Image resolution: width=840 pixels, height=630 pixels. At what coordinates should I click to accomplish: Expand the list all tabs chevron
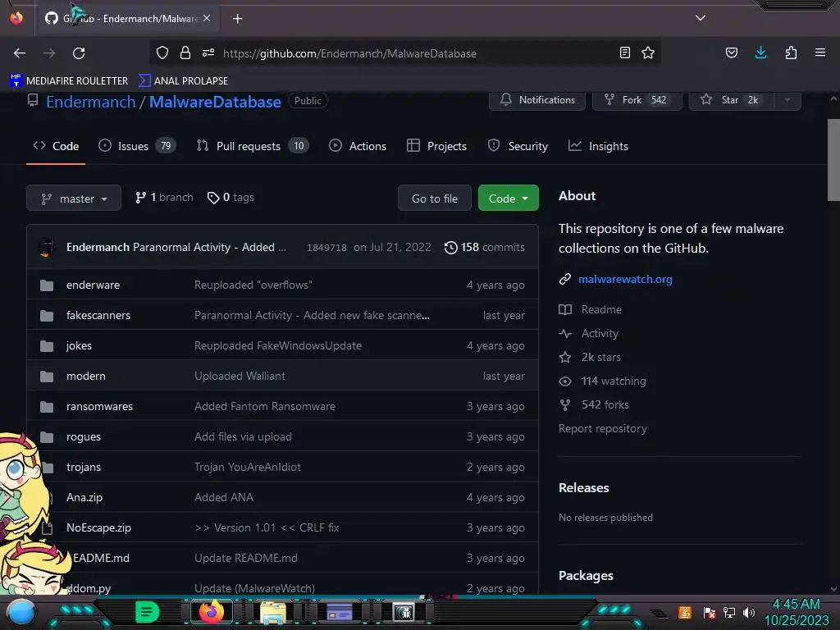point(701,18)
